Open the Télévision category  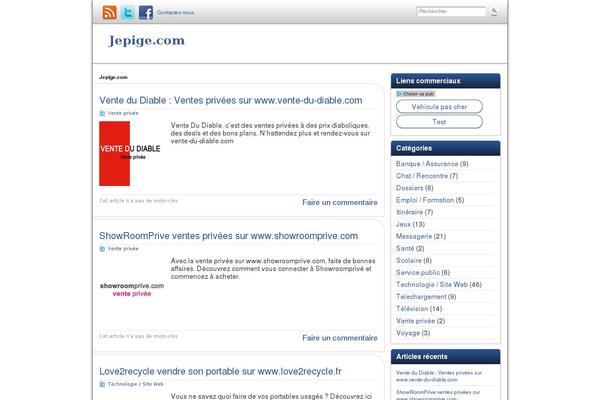coord(412,309)
